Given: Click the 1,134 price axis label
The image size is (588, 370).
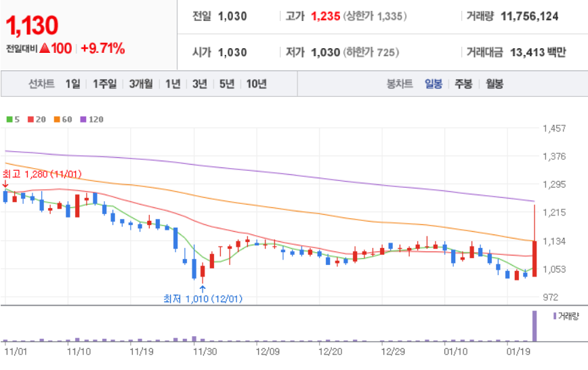Looking at the screenshot, I should click(554, 241).
